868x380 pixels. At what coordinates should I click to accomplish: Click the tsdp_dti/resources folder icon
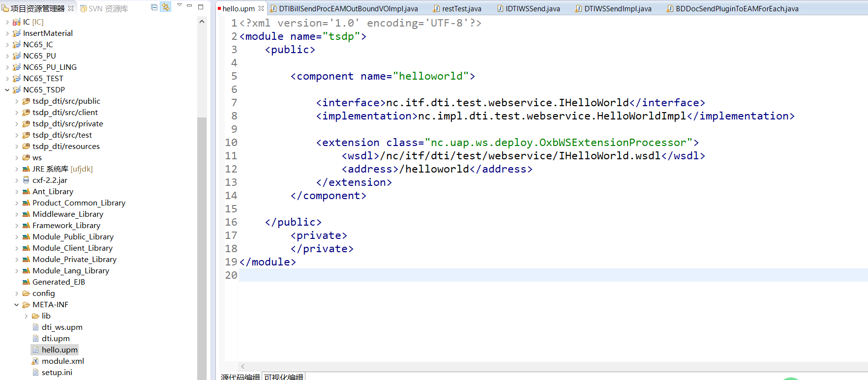pyautogui.click(x=26, y=146)
